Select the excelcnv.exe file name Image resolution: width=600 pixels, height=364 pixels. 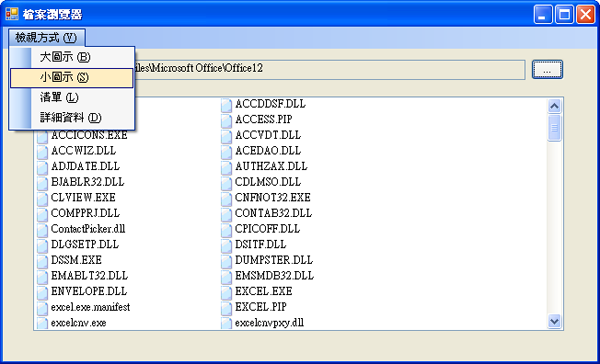click(78, 323)
